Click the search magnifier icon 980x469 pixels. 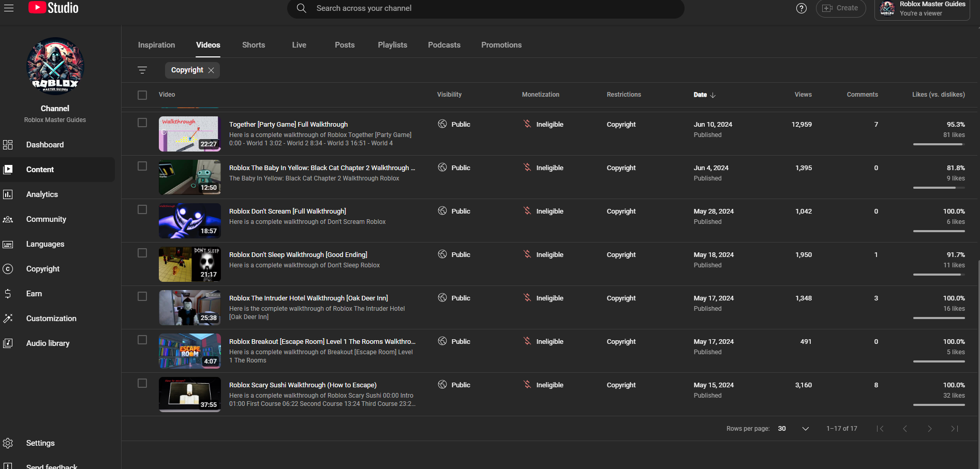tap(301, 8)
